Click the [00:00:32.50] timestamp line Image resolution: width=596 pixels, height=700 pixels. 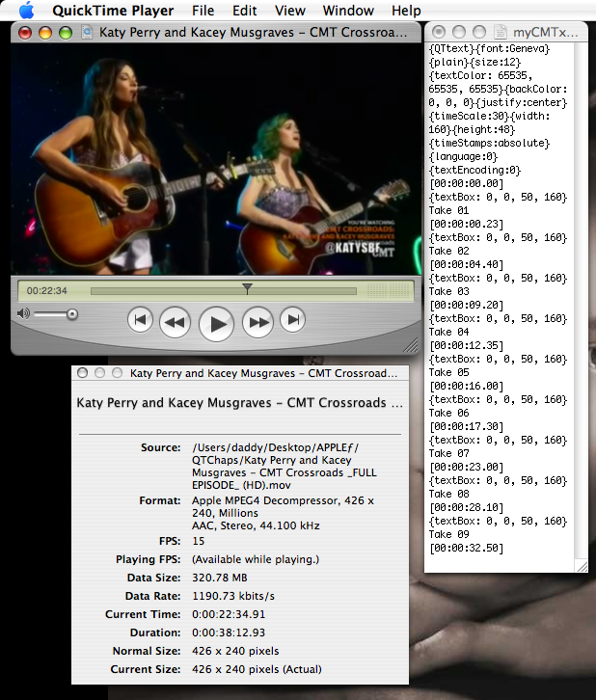(x=466, y=548)
